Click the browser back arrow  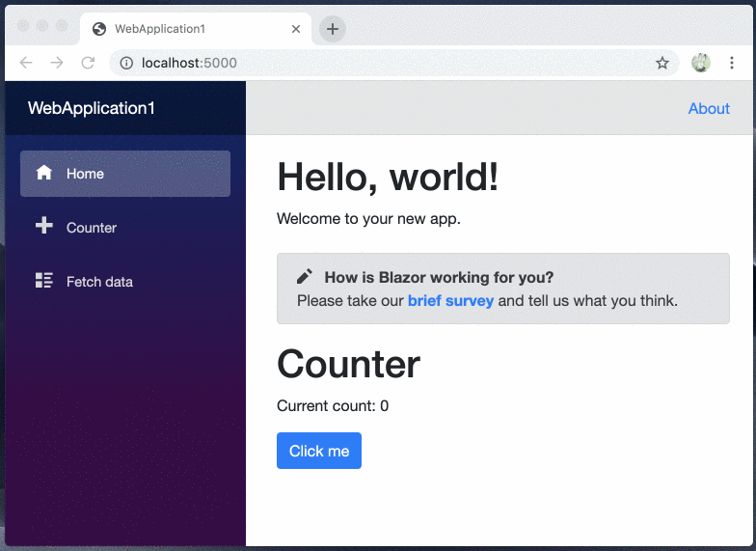[26, 63]
